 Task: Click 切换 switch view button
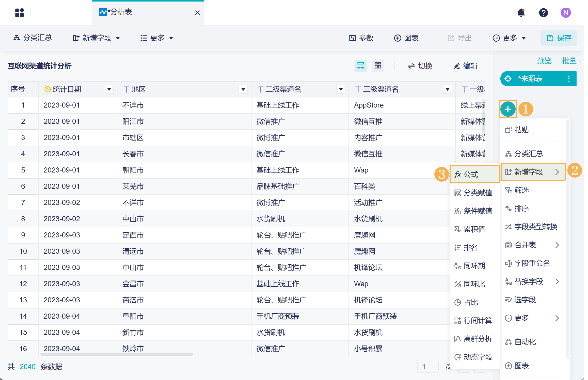pos(420,66)
